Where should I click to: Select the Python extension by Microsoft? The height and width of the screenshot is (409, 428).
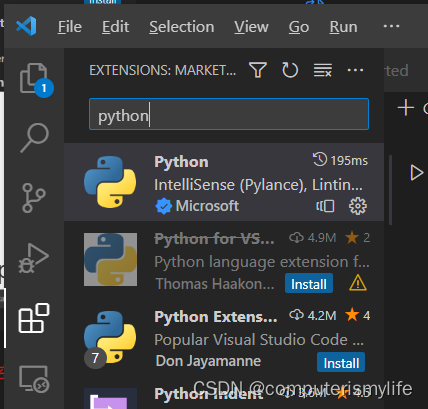pos(224,182)
